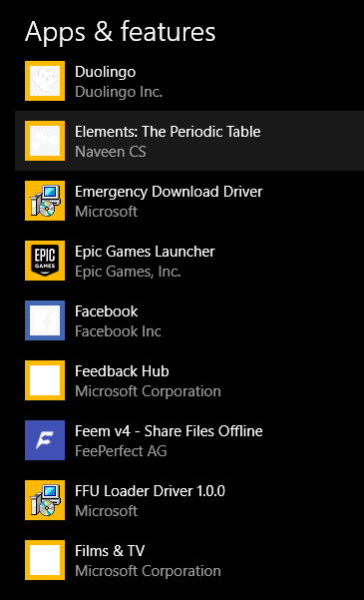Click publisher name Naveen CS
Viewport: 364px width, 600px height.
[111, 152]
